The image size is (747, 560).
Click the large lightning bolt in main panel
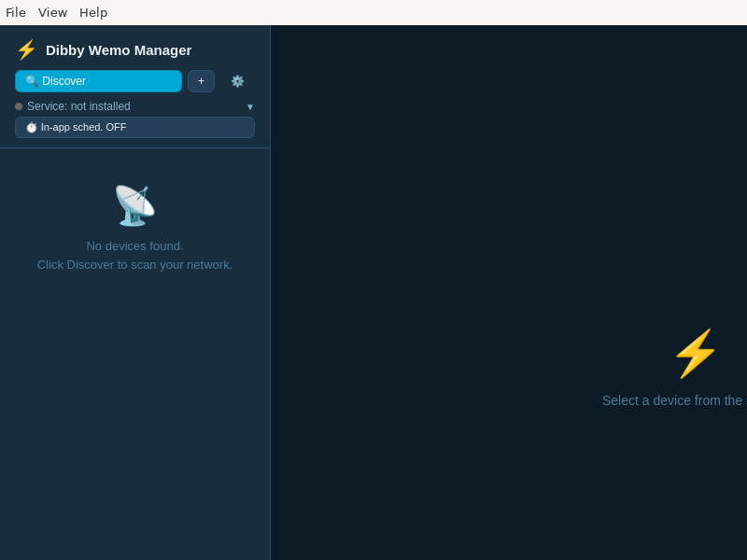pyautogui.click(x=695, y=354)
